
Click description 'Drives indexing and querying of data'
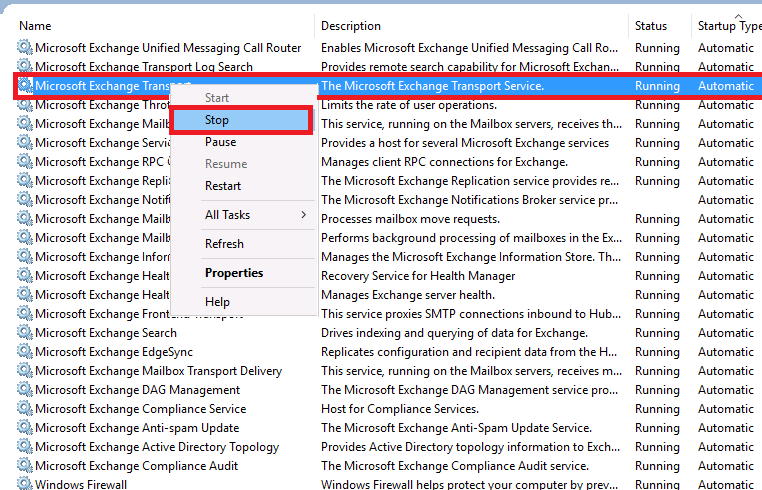[454, 333]
